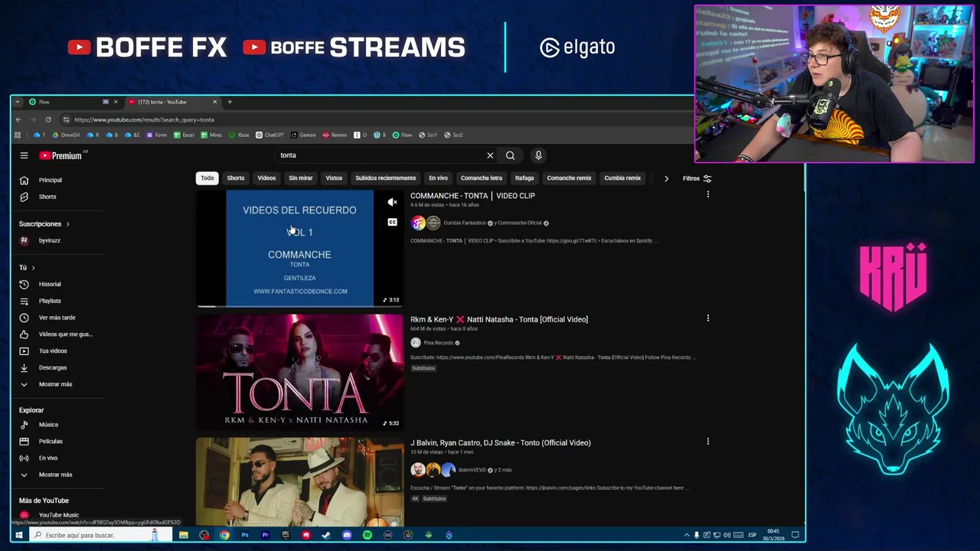Viewport: 980px width, 551px height.
Task: Open Windows Start menu
Action: point(18,535)
